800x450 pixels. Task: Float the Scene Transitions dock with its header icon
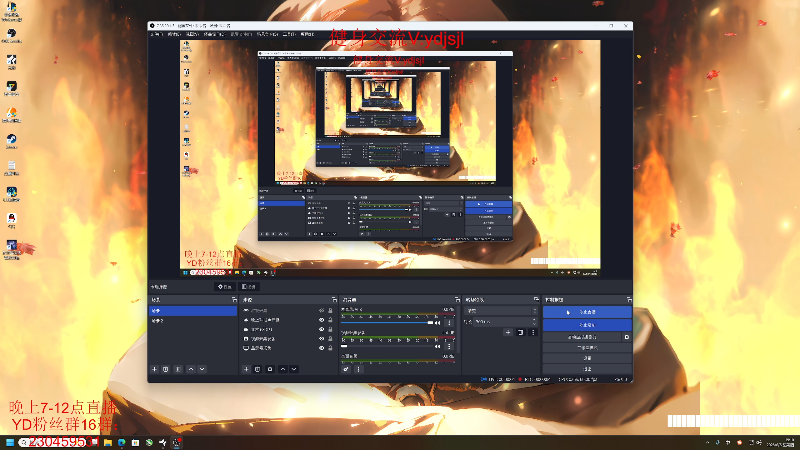536,299
